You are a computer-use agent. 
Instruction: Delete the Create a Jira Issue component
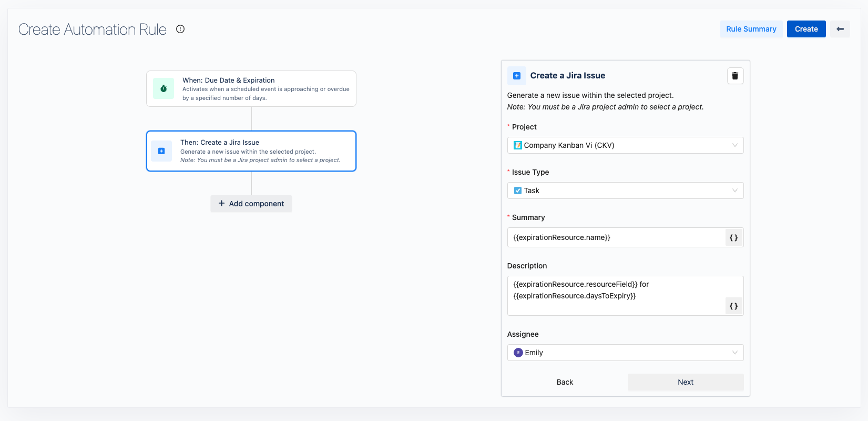click(735, 76)
